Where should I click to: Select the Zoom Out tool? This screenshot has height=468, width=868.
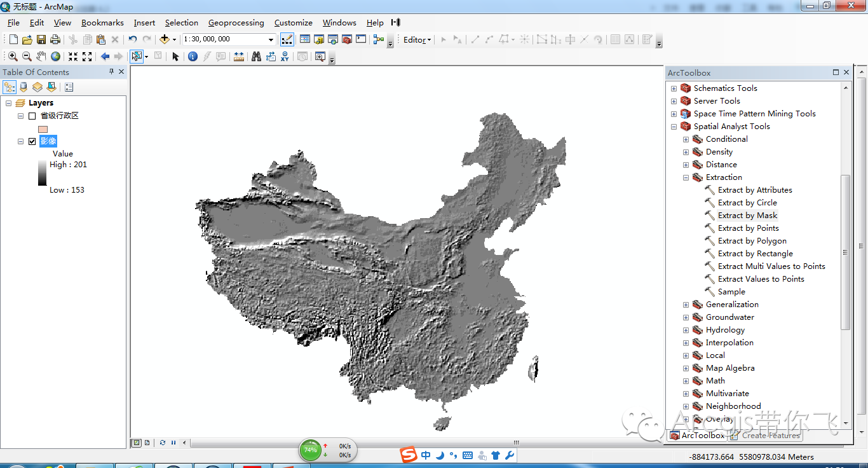tap(27, 57)
